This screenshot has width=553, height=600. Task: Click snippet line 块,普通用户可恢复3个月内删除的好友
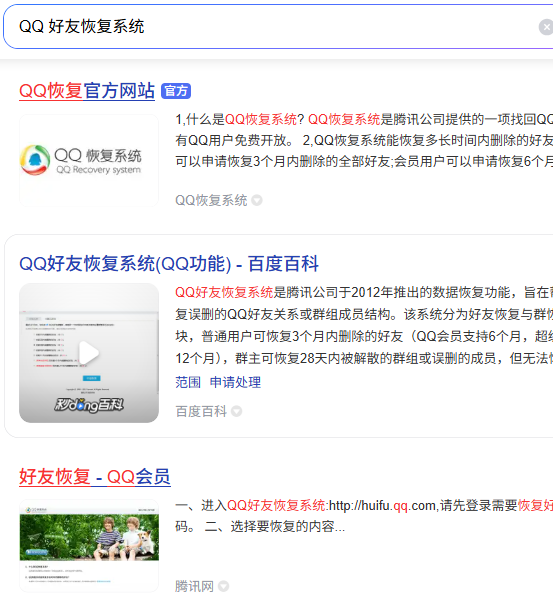tap(364, 336)
